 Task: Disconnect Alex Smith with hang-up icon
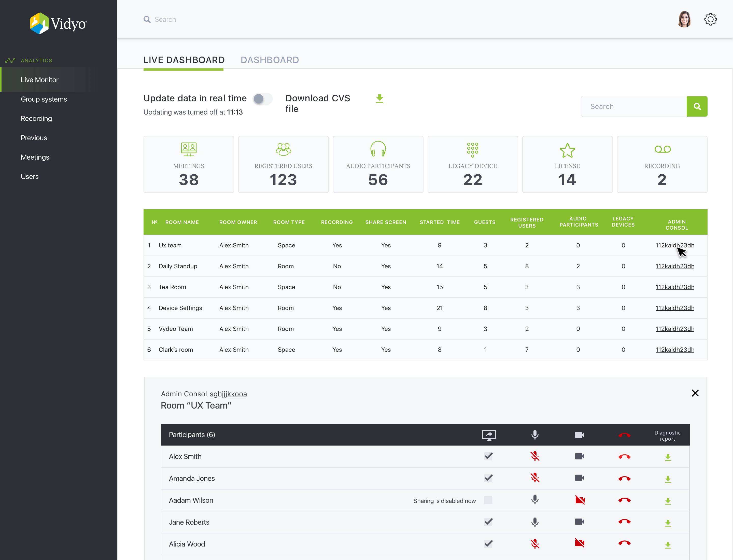(624, 457)
